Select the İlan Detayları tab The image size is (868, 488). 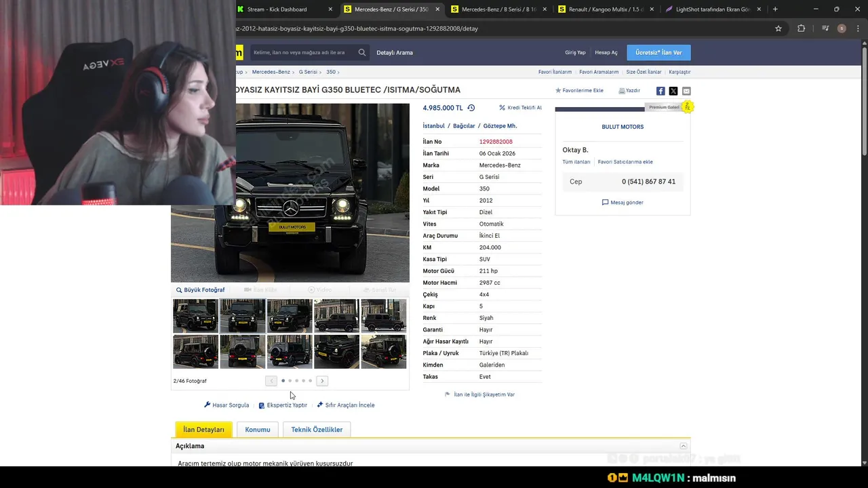point(203,430)
